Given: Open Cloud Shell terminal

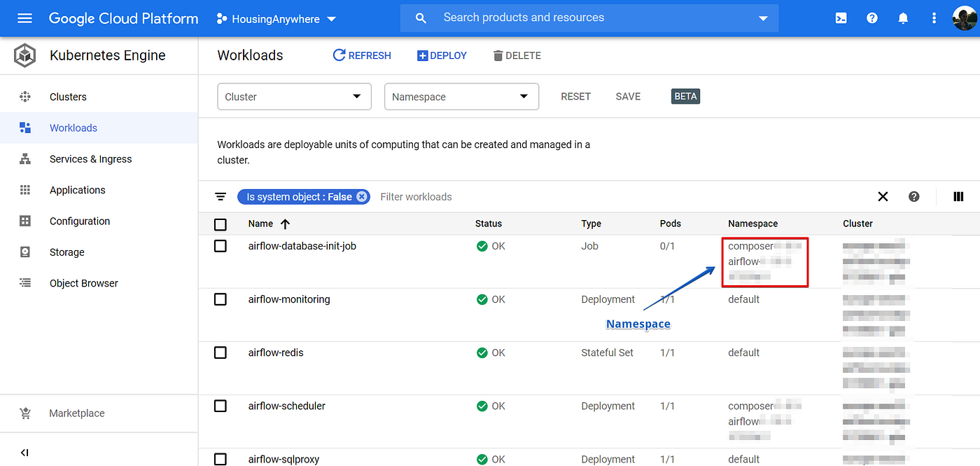Looking at the screenshot, I should [x=841, y=18].
